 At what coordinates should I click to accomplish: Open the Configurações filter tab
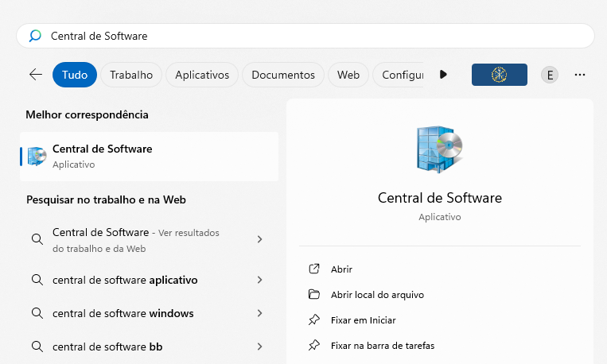pyautogui.click(x=399, y=75)
